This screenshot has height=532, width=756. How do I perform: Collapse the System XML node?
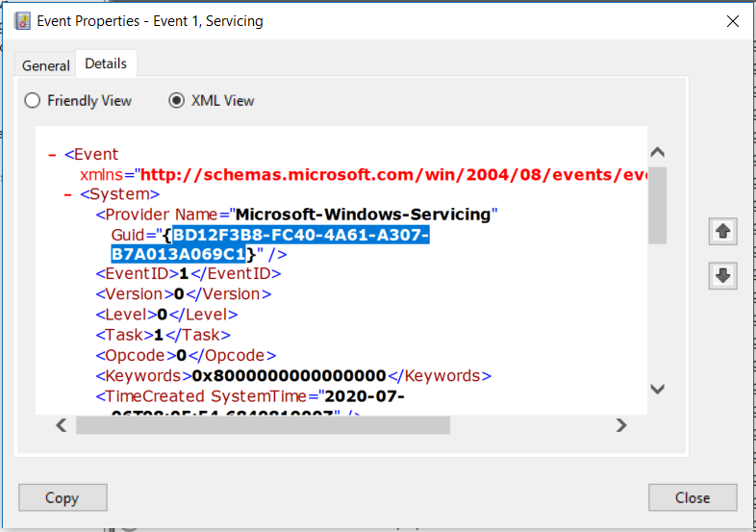pyautogui.click(x=68, y=195)
